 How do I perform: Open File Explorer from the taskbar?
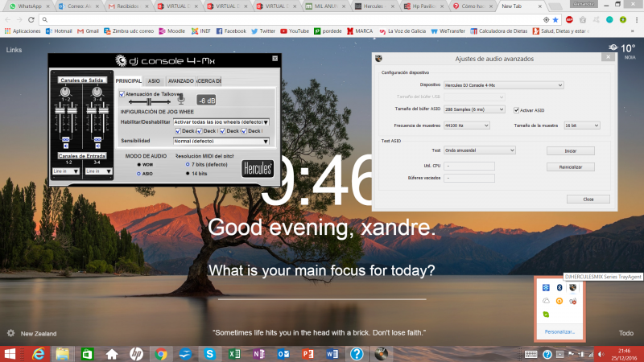63,354
